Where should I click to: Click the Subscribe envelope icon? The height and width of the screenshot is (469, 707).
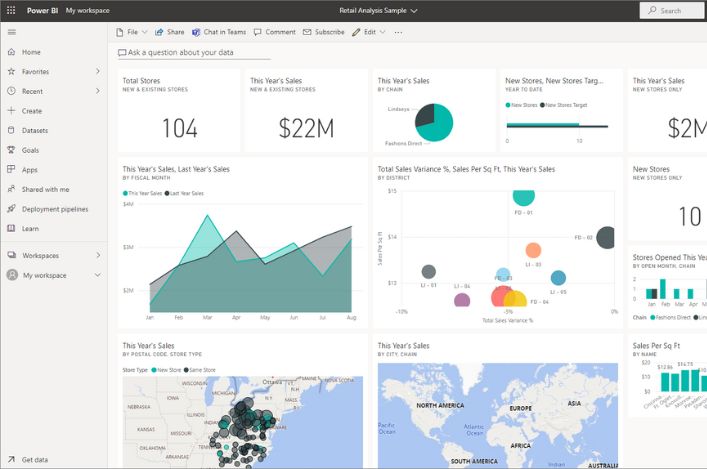click(x=307, y=32)
